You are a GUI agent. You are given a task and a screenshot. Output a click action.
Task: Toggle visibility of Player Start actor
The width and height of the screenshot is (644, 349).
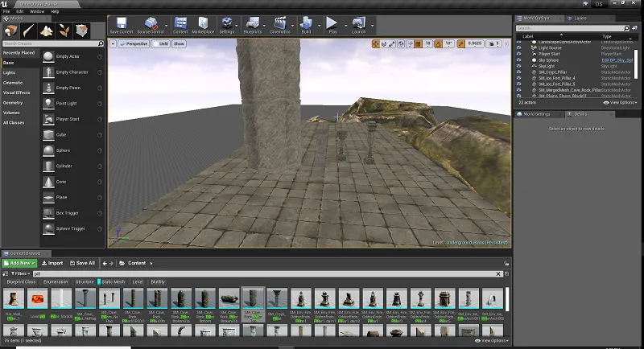518,54
